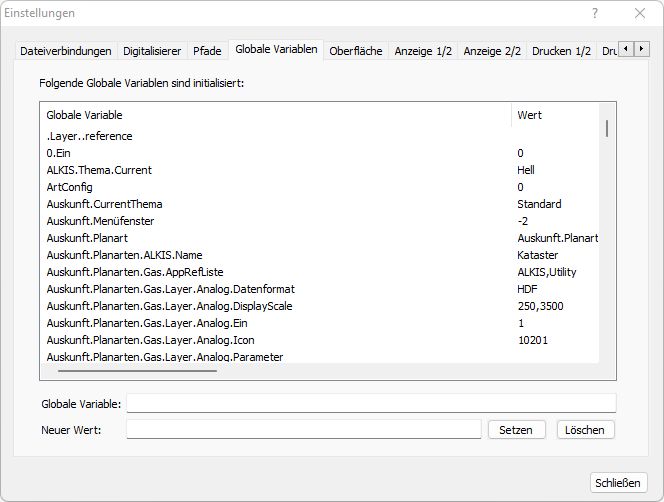This screenshot has height=502, width=664.
Task: Click the Setzen button
Action: click(x=516, y=430)
